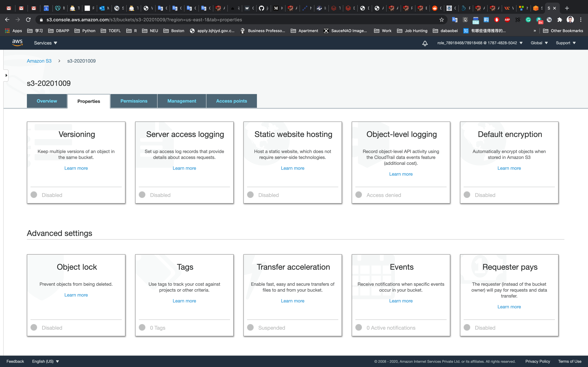Screen dimensions: 588x367
Task: Expand the Support dropdown menu
Action: coord(566,43)
